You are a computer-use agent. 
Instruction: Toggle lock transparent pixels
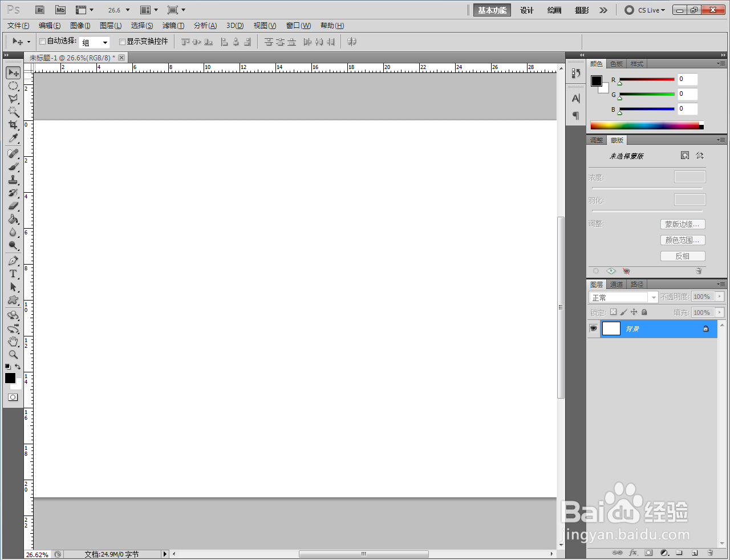click(613, 312)
